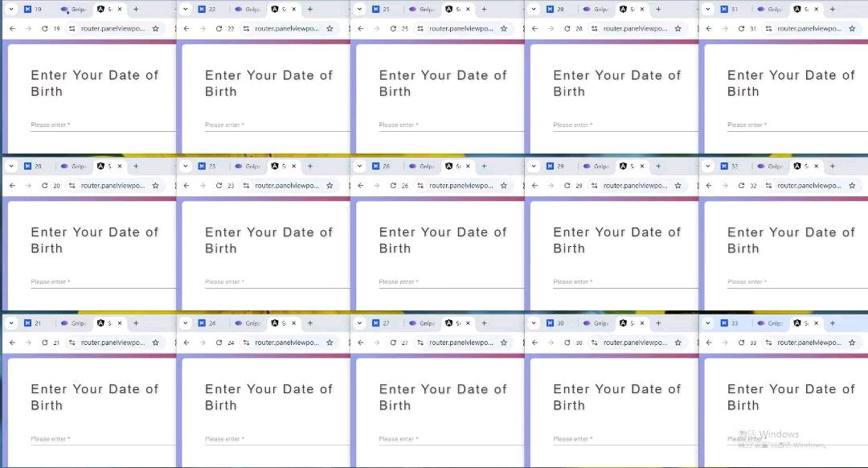Reload the page in the window with tab 19
Image resolution: width=868 pixels, height=468 pixels.
click(x=44, y=28)
